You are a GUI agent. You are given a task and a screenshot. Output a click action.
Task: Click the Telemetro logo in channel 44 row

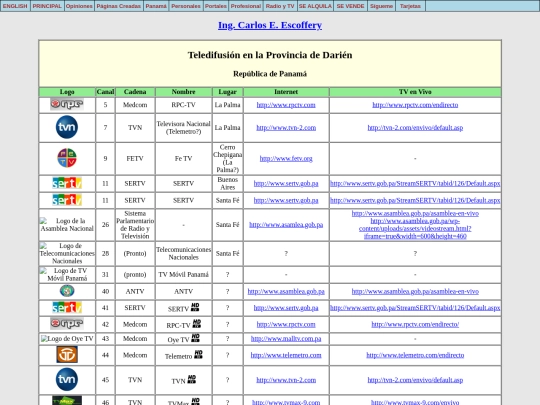67,354
